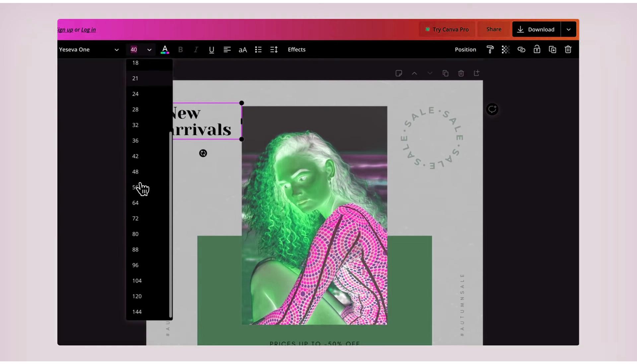
Task: Select font size 32
Action: (x=149, y=125)
